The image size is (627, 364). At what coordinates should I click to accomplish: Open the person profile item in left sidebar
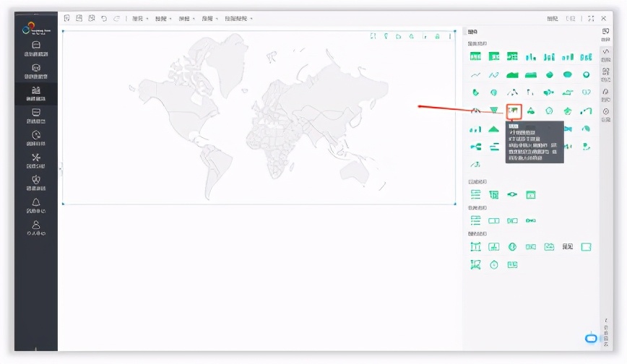(36, 228)
